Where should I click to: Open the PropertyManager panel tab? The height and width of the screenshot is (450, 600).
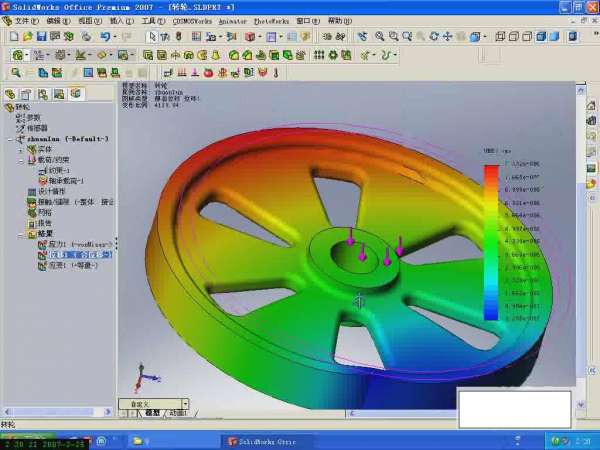26,94
